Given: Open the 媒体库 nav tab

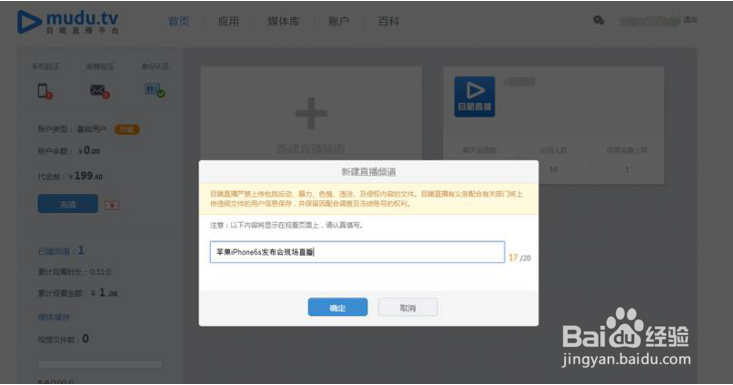Looking at the screenshot, I should [x=283, y=21].
